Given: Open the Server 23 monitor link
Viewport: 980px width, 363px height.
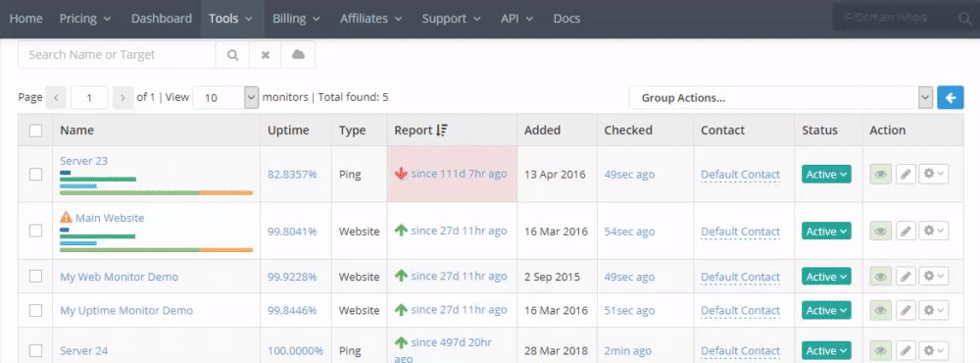Looking at the screenshot, I should pos(83,161).
